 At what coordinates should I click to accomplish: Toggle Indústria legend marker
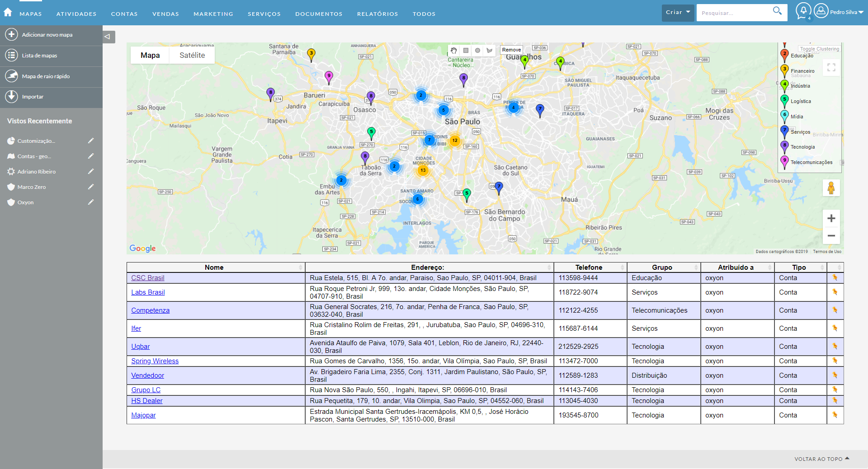point(785,86)
